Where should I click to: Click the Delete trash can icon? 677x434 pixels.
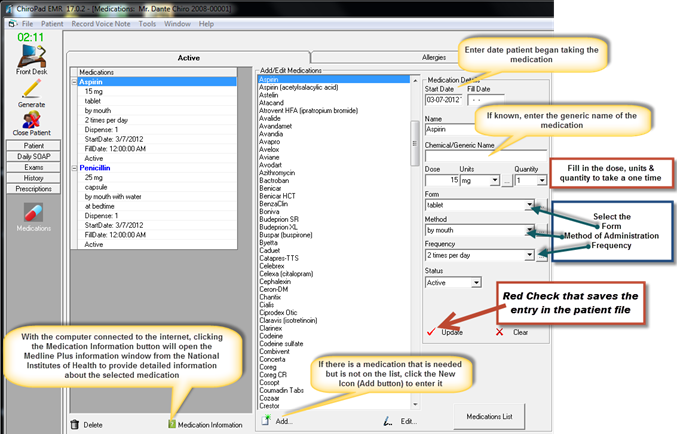75,424
